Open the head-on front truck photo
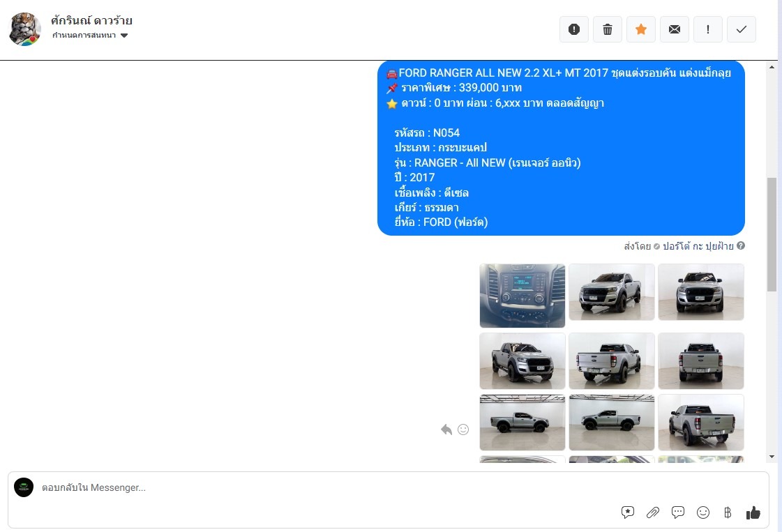782x532 pixels. (x=700, y=292)
